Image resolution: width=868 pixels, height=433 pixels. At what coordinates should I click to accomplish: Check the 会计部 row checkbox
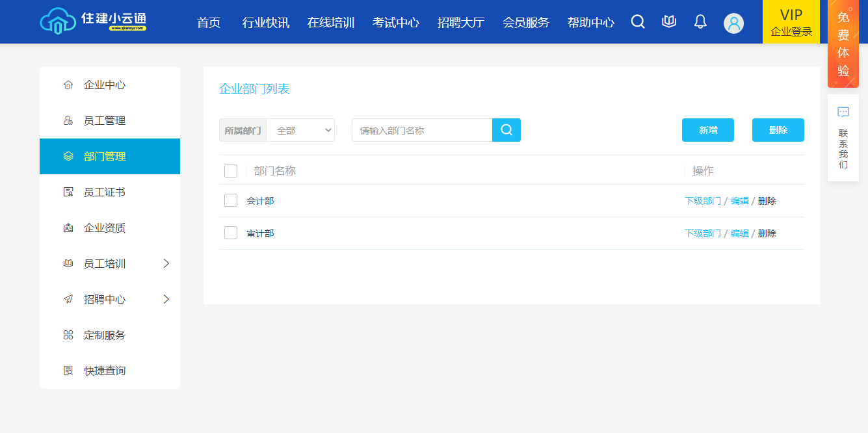tap(231, 200)
